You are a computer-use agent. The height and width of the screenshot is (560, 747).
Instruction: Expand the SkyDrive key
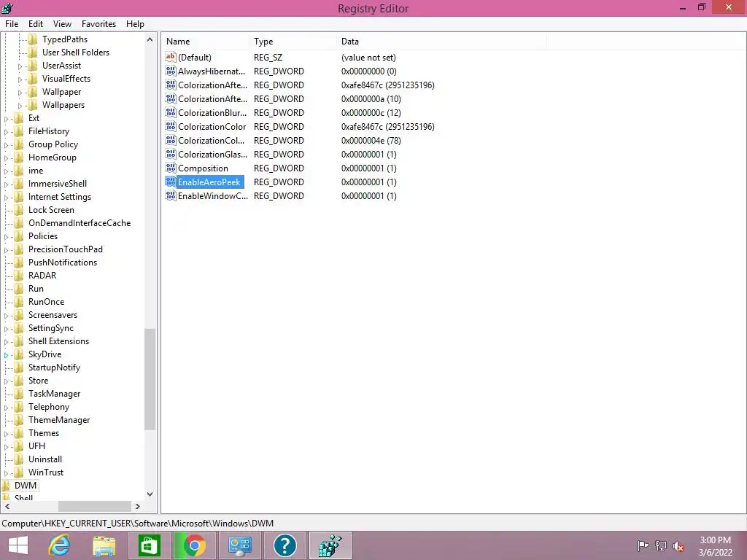[x=6, y=355]
